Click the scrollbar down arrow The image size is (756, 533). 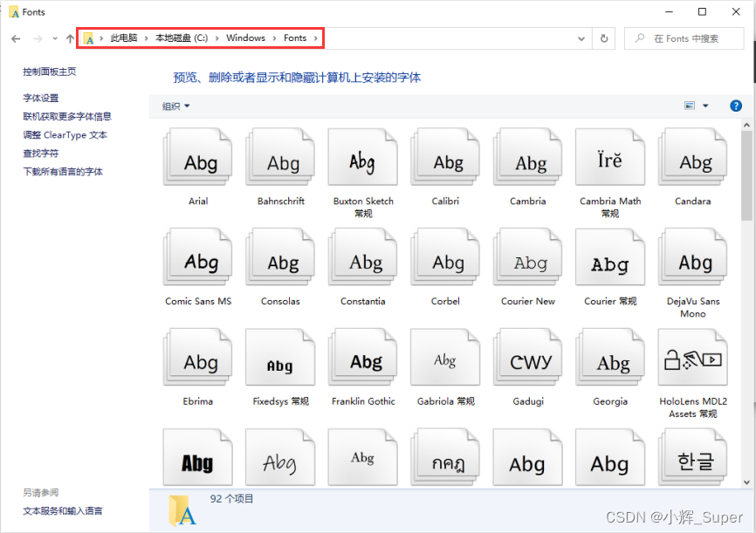[x=746, y=482]
